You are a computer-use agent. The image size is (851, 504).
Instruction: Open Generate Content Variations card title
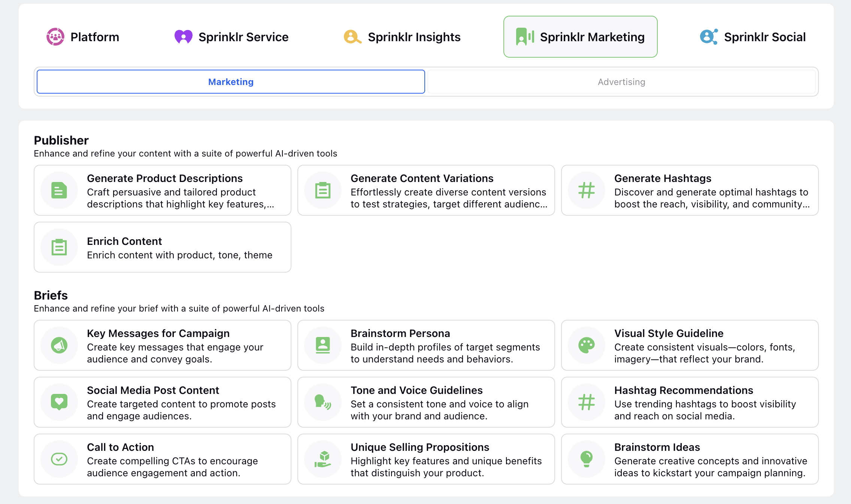(x=422, y=178)
